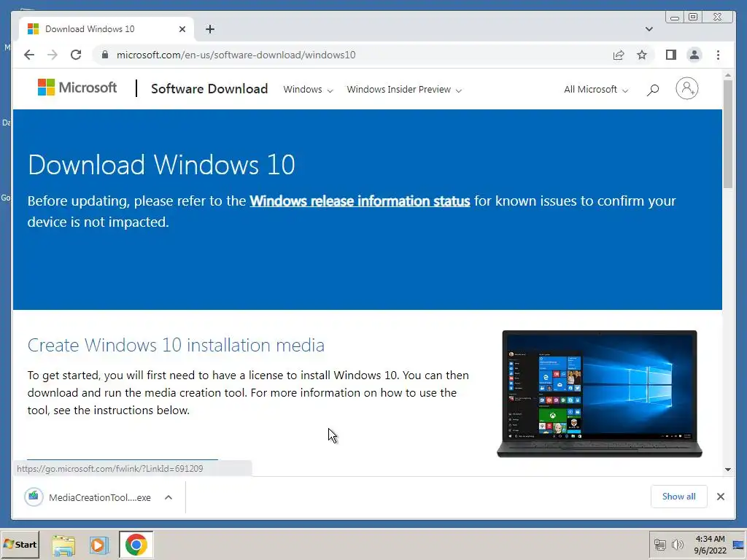The width and height of the screenshot is (747, 560).
Task: Click the Create Windows 10 installation media heading
Action: coord(176,345)
